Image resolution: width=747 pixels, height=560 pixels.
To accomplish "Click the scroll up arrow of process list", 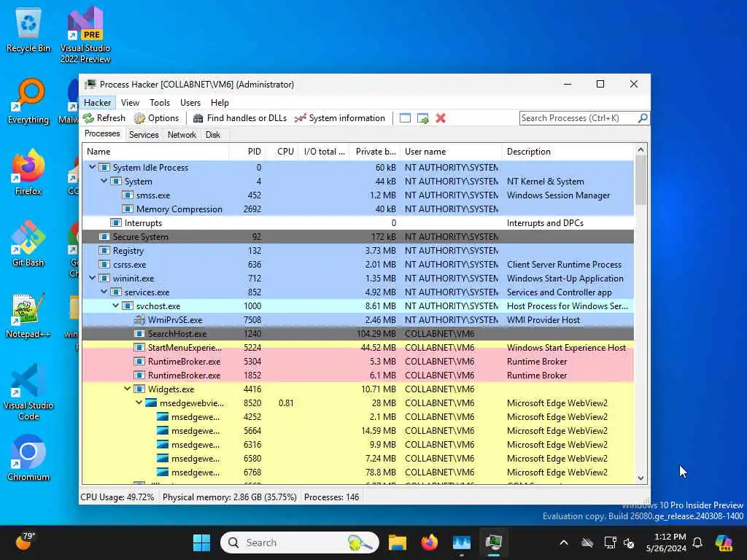I will tap(640, 149).
